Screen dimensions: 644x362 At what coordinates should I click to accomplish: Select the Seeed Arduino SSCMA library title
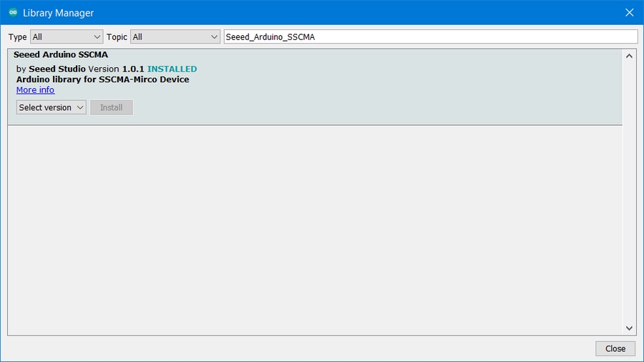[61, 54]
